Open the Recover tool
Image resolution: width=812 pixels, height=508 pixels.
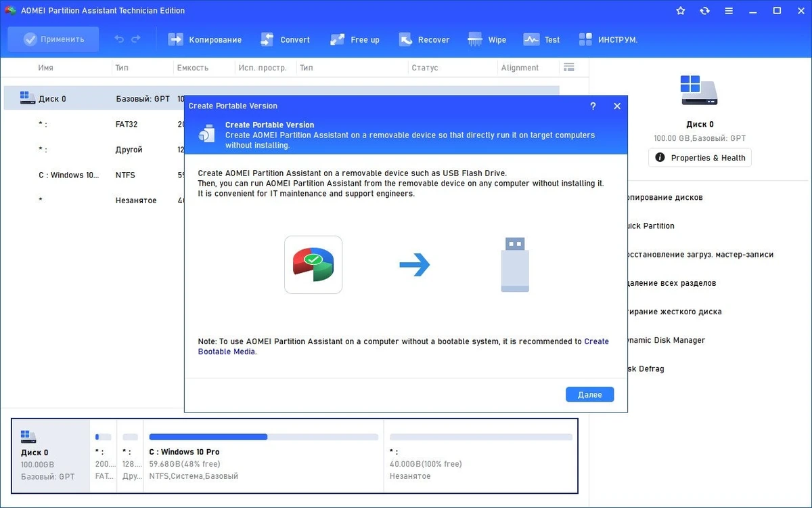[x=424, y=39]
